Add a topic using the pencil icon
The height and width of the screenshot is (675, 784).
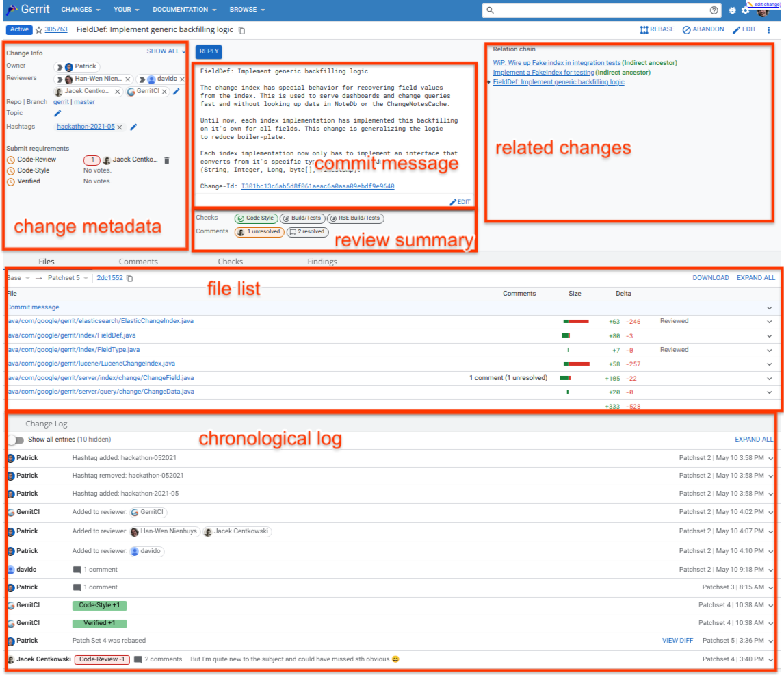pyautogui.click(x=57, y=113)
